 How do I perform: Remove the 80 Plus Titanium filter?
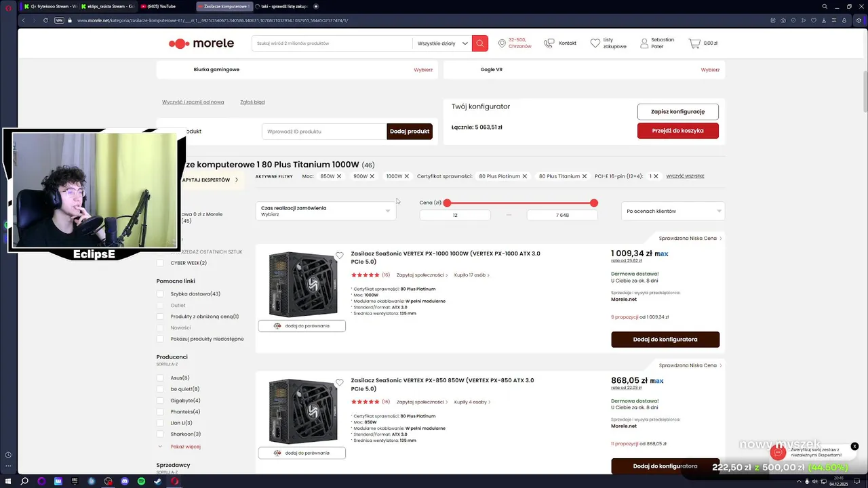pos(584,176)
